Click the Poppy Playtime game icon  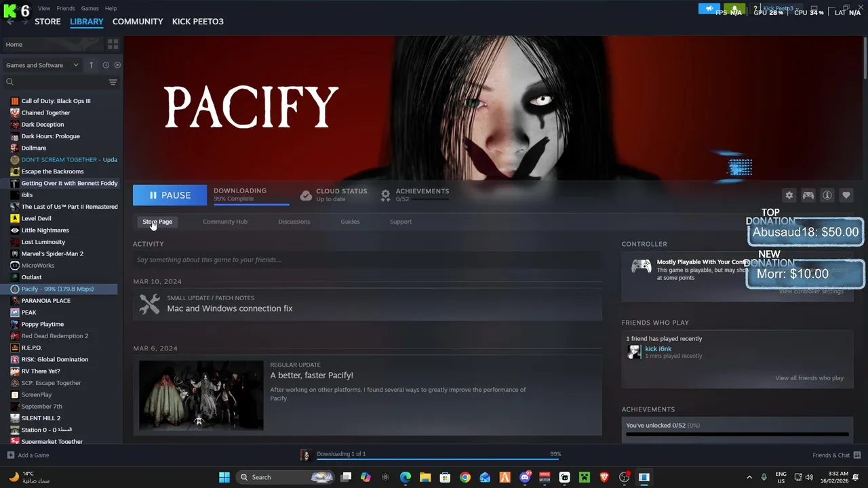click(15, 324)
